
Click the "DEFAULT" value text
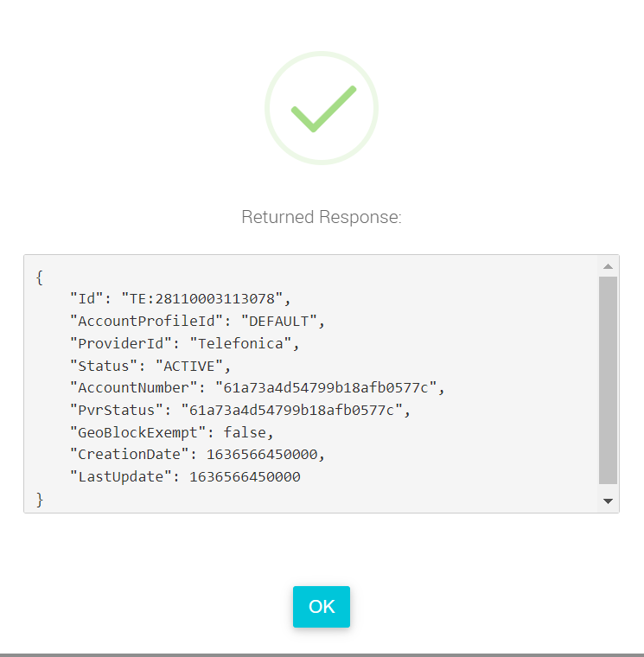pos(280,321)
